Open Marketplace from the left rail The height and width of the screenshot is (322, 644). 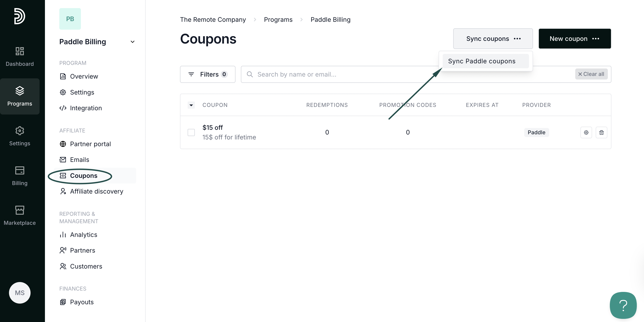20,215
